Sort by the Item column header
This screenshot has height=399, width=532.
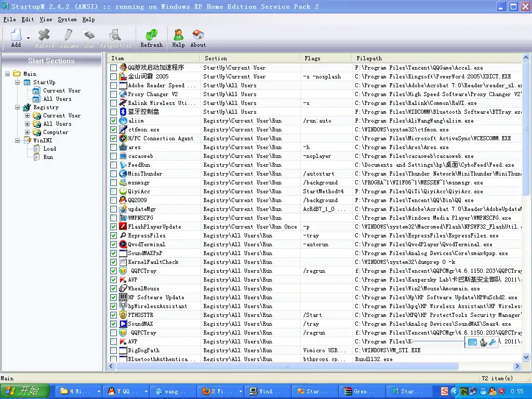pos(154,58)
